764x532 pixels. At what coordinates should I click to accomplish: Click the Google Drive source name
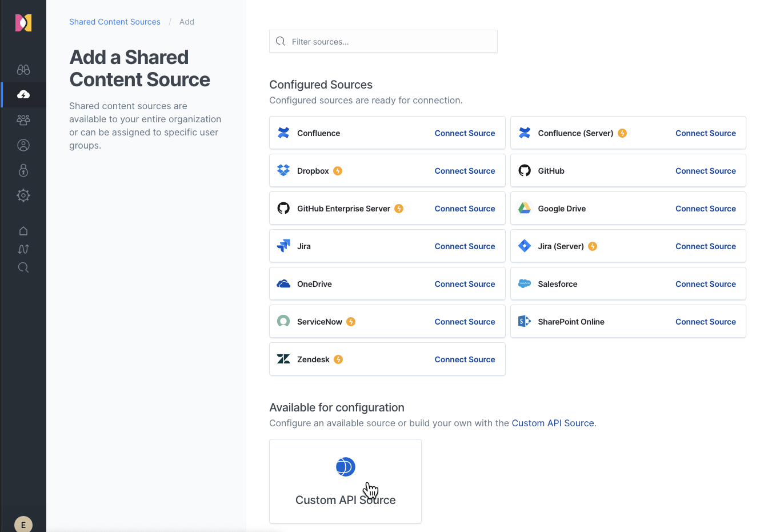(562, 209)
